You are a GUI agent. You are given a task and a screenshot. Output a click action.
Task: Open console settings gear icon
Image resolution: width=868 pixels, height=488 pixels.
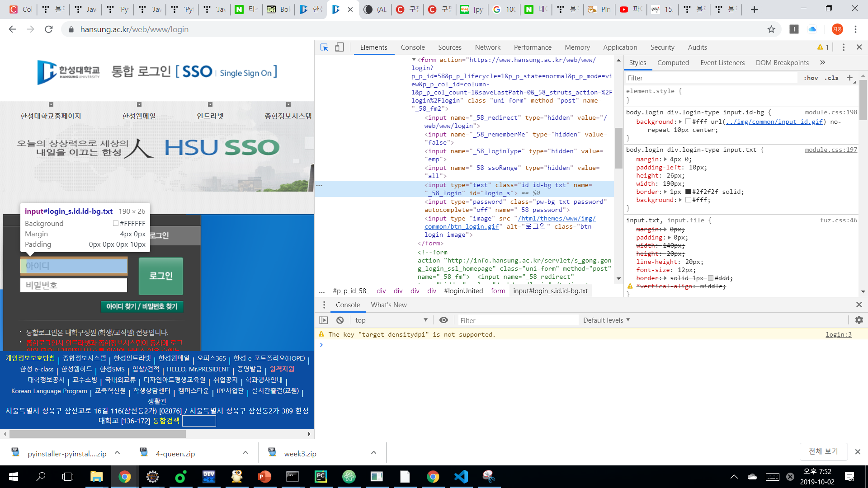pyautogui.click(x=859, y=320)
